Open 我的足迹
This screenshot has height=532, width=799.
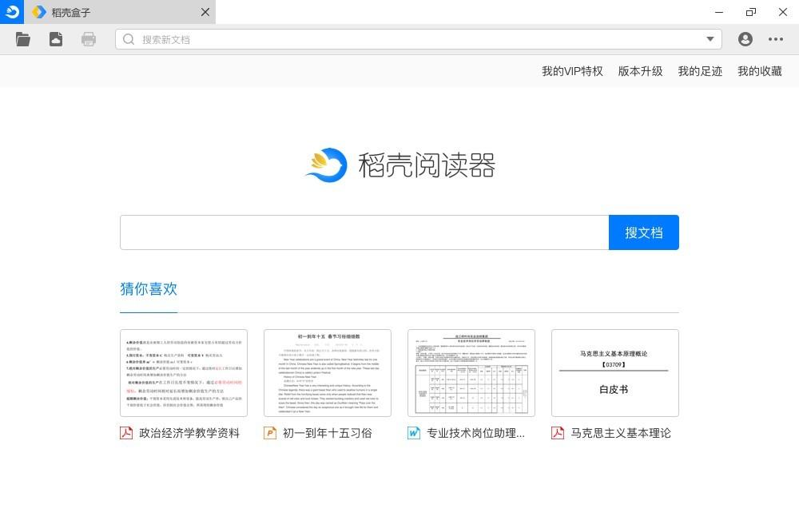click(x=700, y=71)
